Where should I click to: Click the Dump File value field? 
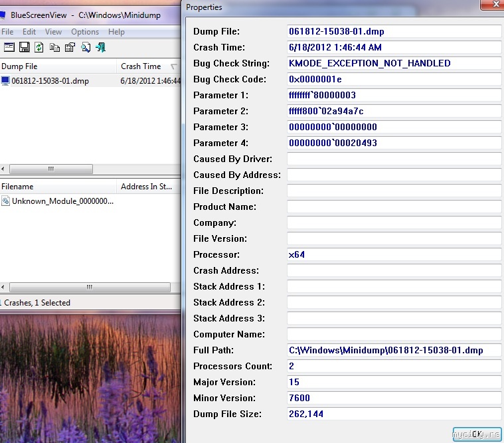click(x=394, y=31)
